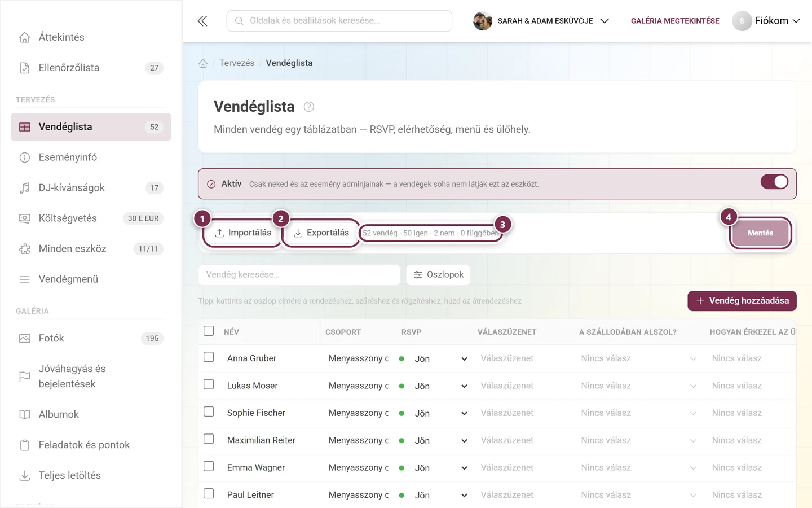Click the Teljes letöltés download icon

coord(25,476)
